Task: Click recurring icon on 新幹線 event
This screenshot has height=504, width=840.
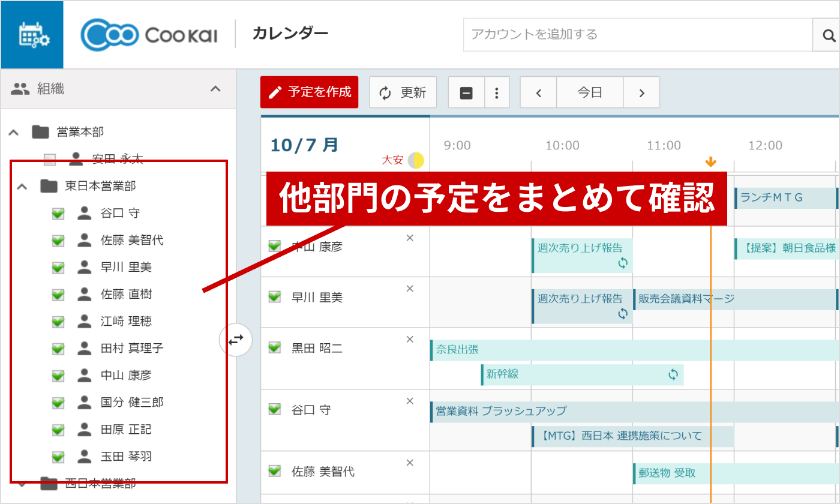Action: click(673, 374)
